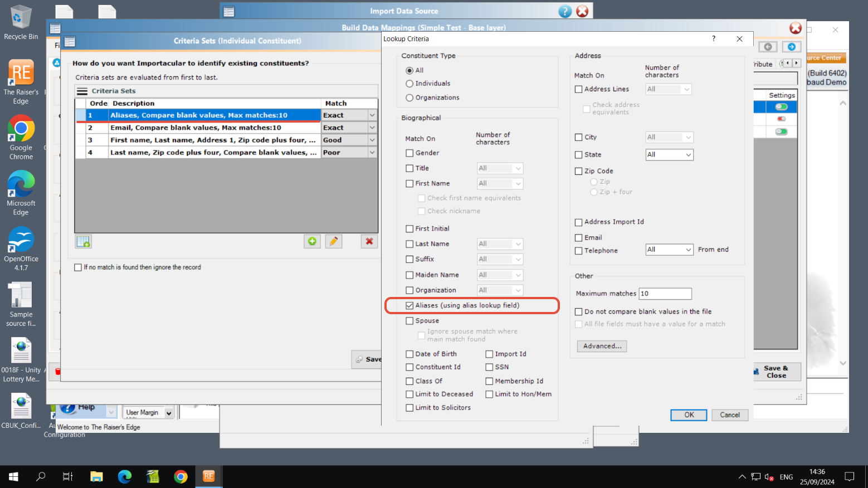This screenshot has height=488, width=868.
Task: Open the Good match dropdown in row 3
Action: 372,140
